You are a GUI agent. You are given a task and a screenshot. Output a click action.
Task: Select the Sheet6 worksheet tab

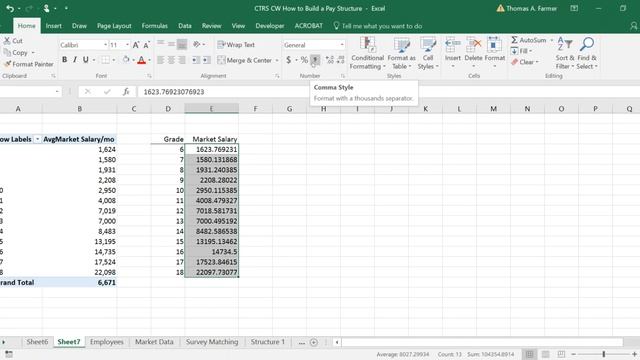click(37, 342)
